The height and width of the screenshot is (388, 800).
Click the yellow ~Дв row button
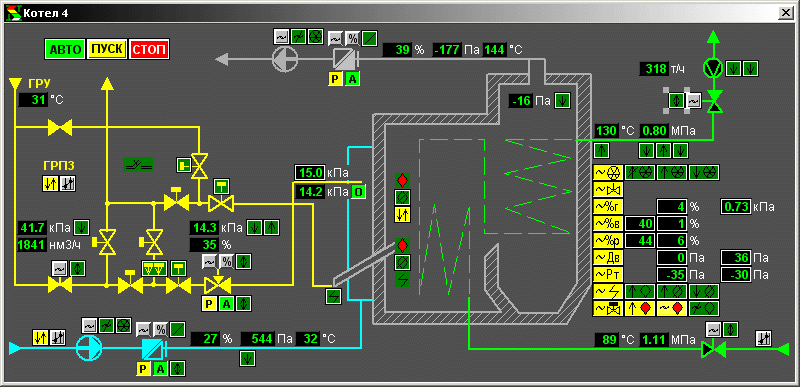608,258
